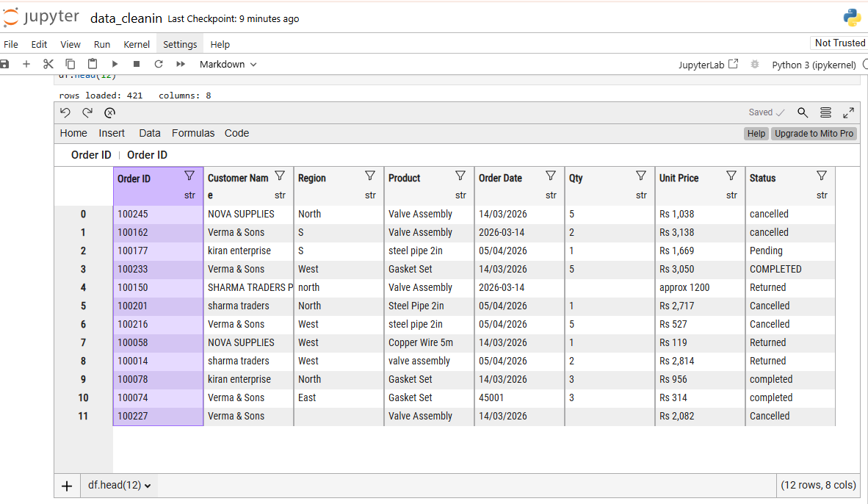Restart the kernel with the circular arrow
This screenshot has height=504, width=868.
pos(159,64)
